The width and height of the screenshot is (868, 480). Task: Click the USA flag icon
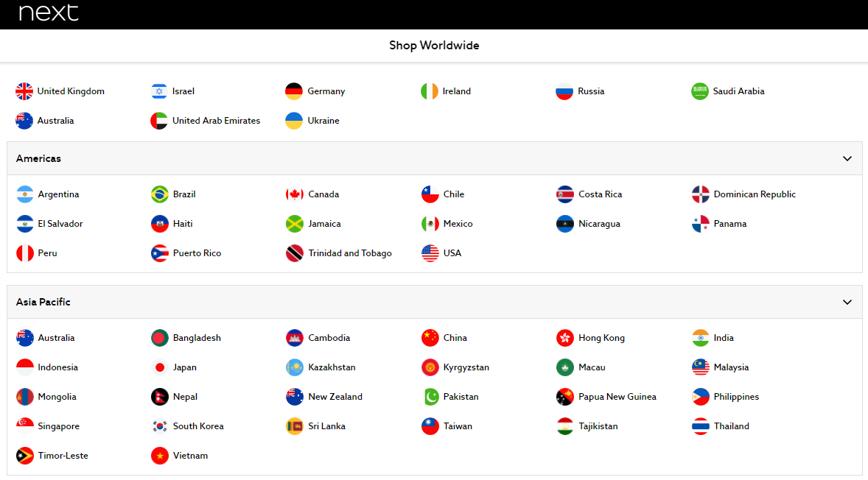[x=430, y=253]
